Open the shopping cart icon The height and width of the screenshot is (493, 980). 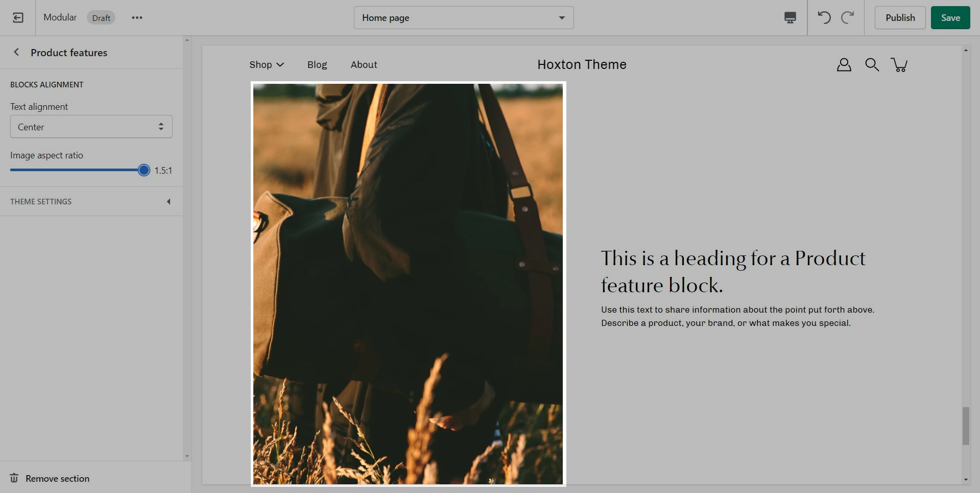[899, 65]
